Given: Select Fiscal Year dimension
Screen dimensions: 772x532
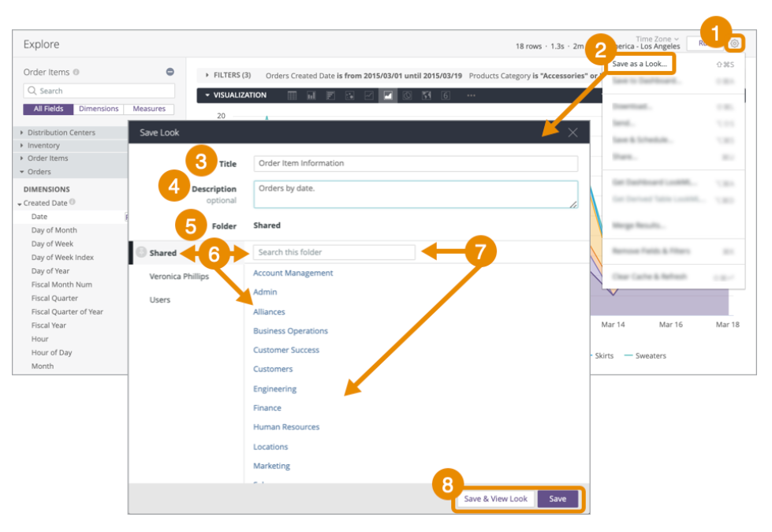Looking at the screenshot, I should click(x=49, y=326).
